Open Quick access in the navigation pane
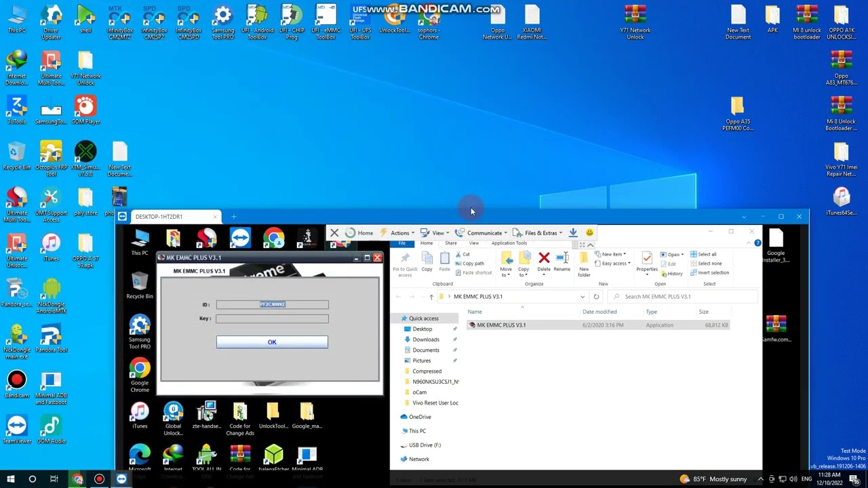This screenshot has width=868, height=488. 423,318
